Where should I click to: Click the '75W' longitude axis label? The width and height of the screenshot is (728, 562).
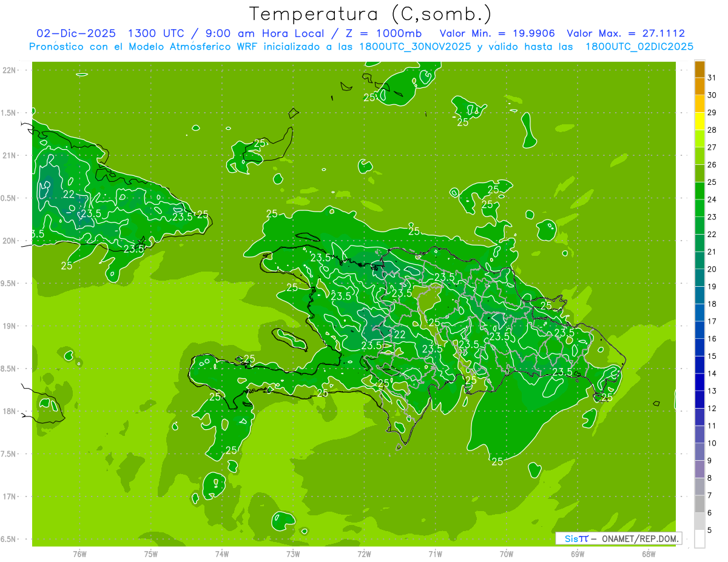(x=150, y=554)
